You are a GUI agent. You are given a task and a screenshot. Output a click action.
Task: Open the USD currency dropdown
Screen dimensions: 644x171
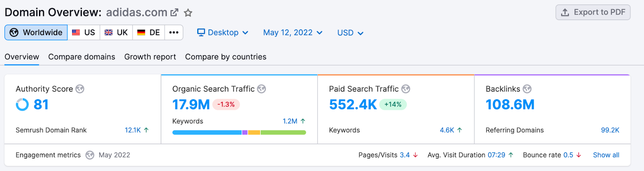click(x=350, y=33)
